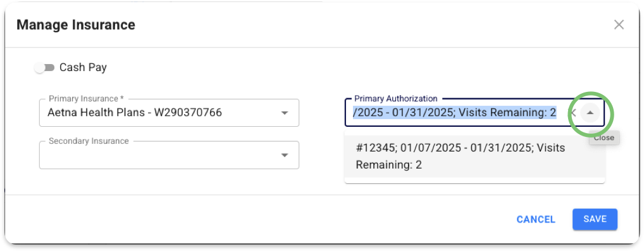The image size is (644, 251).
Task: Click the empty Secondary Insurance field
Action: [169, 155]
